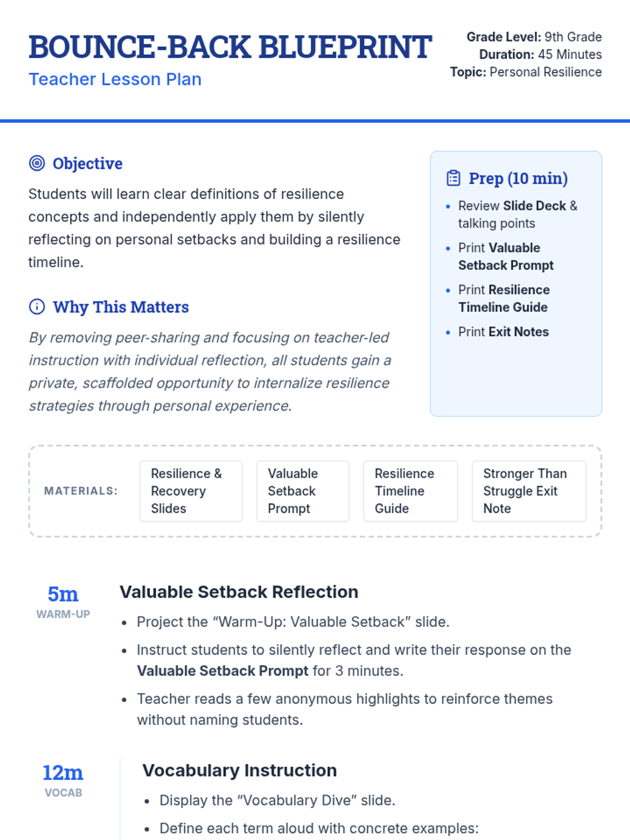Click the bold Valuable Setback Prompt in warm-up steps
The width and height of the screenshot is (630, 840).
[x=223, y=671]
